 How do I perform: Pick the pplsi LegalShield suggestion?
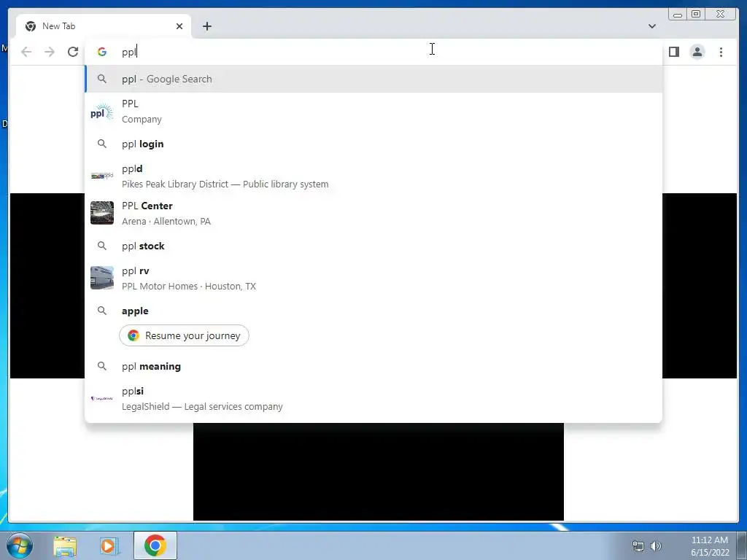pos(373,399)
